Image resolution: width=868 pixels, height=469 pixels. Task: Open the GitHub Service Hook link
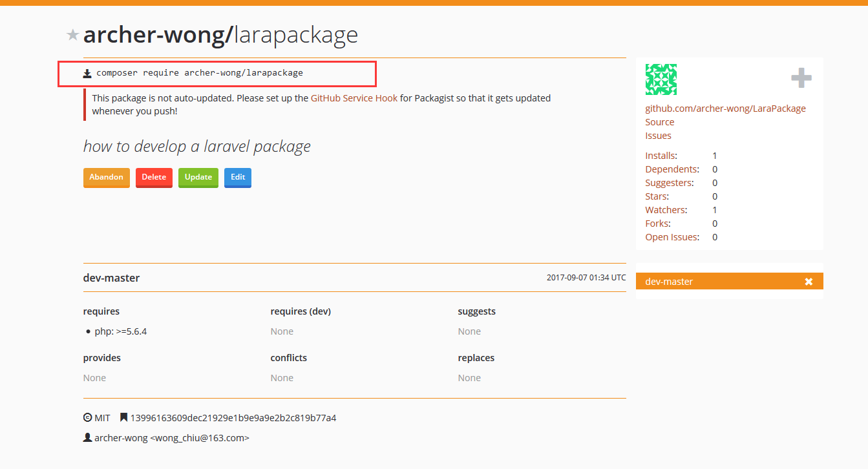click(354, 98)
